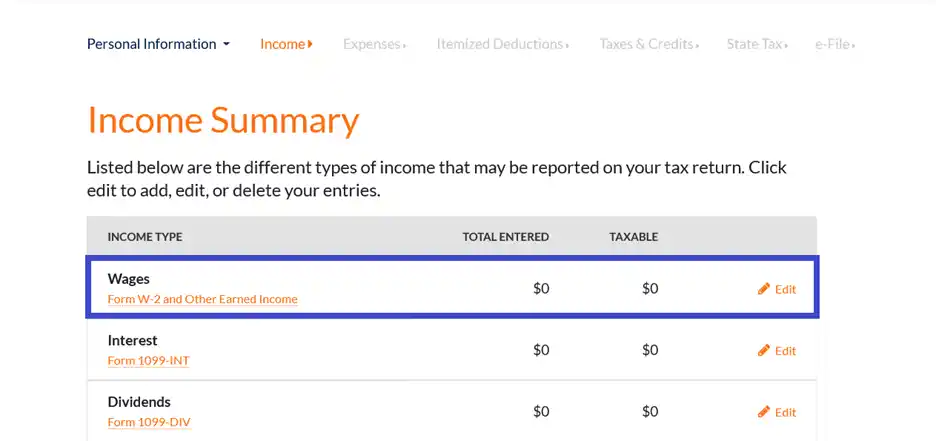Click the pencil icon in the Wages row
Viewport: 936px width, 441px height.
pos(764,289)
